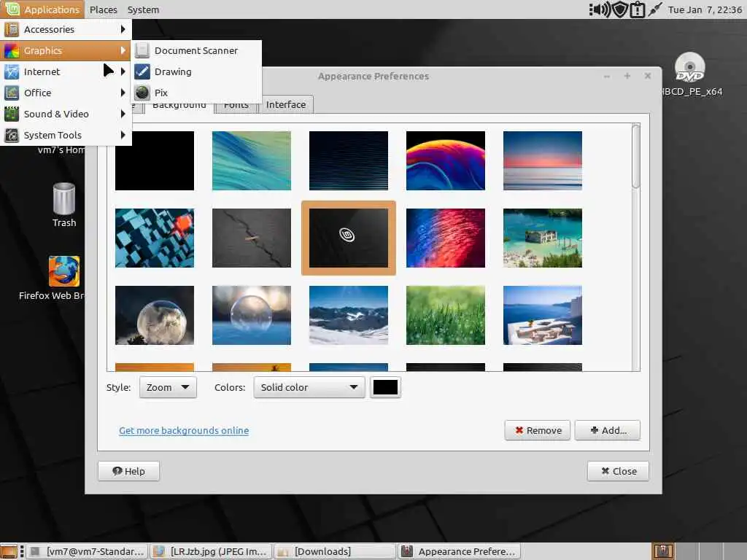The height and width of the screenshot is (560, 747).
Task: Click the Sound & Video film icon
Action: pyautogui.click(x=12, y=114)
